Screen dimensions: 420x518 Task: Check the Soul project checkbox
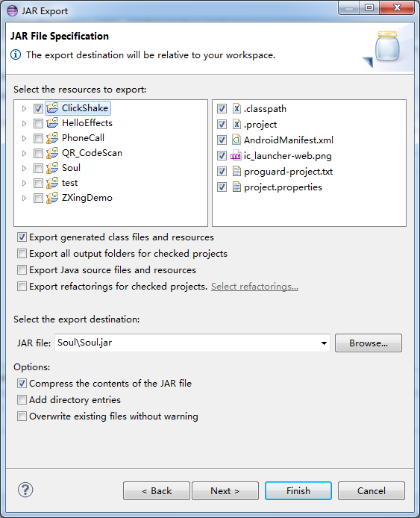(38, 168)
